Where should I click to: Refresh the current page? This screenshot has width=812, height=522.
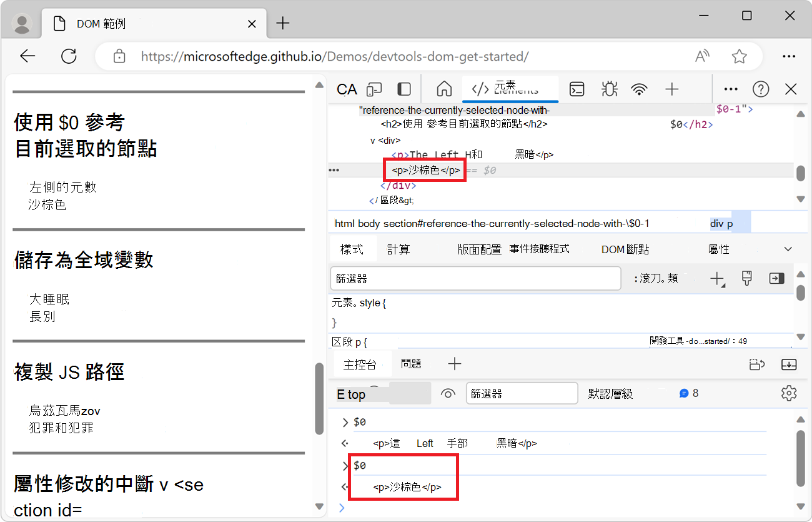pos(69,56)
